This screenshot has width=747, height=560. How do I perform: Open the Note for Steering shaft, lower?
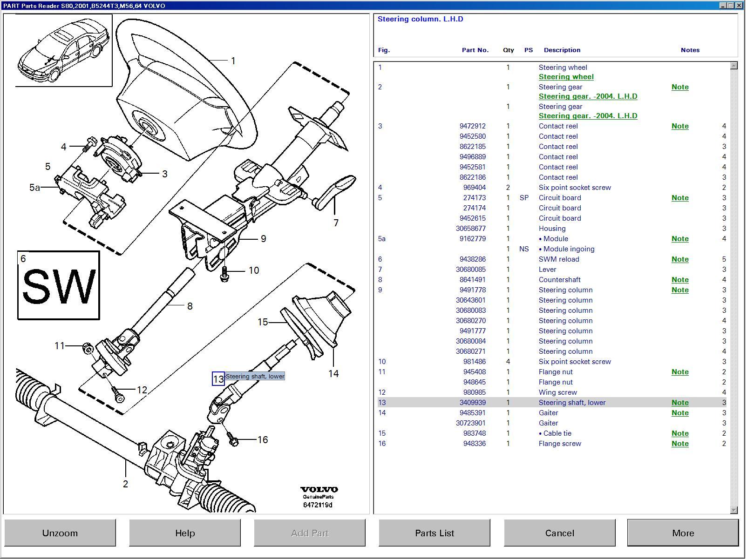(x=680, y=403)
